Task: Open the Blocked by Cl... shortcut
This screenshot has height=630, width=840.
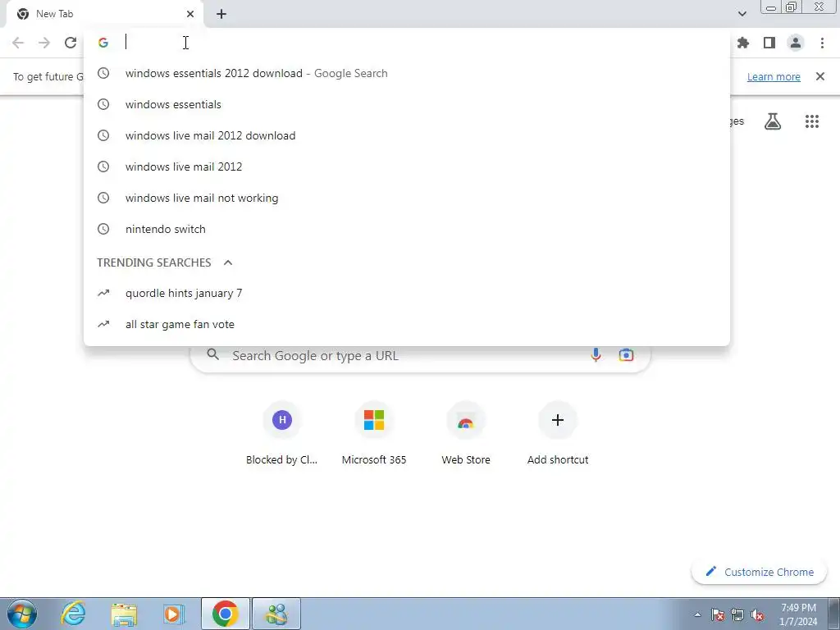Action: pos(282,434)
